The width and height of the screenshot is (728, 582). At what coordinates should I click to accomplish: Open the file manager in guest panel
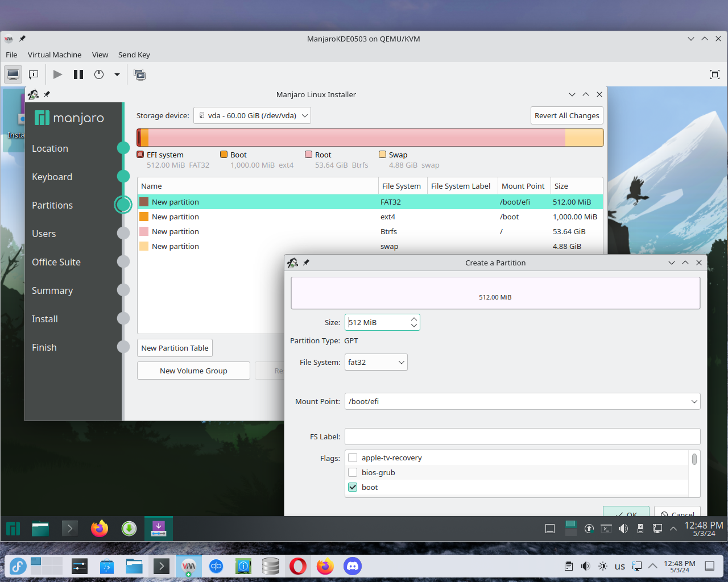(x=40, y=529)
